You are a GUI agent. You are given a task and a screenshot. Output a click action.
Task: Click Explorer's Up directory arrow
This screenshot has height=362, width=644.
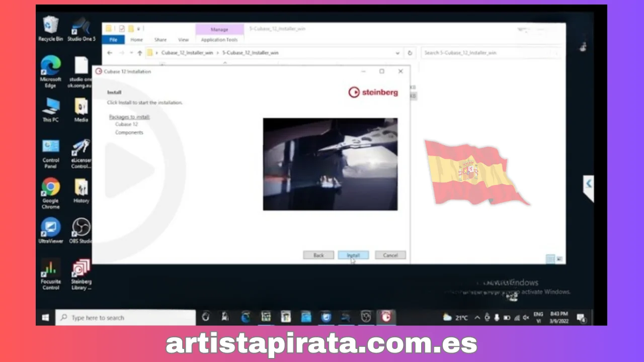[x=140, y=53]
